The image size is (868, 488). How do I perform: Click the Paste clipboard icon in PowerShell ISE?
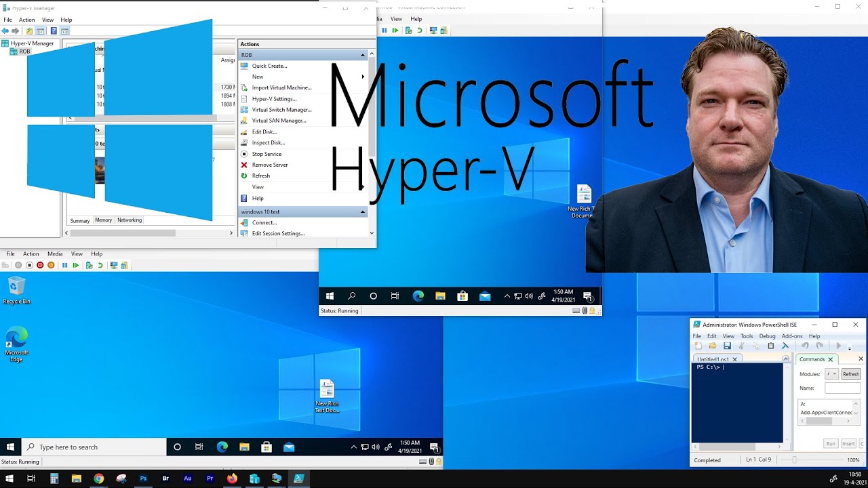[770, 346]
